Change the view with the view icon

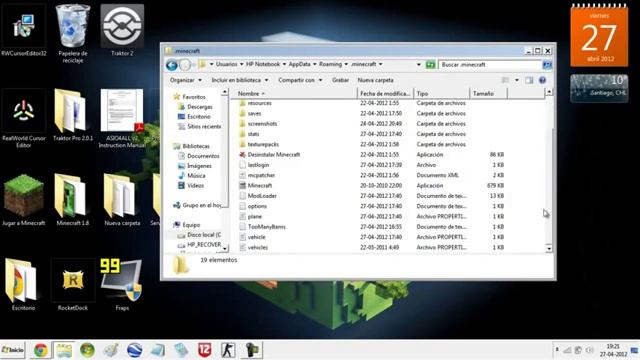505,80
